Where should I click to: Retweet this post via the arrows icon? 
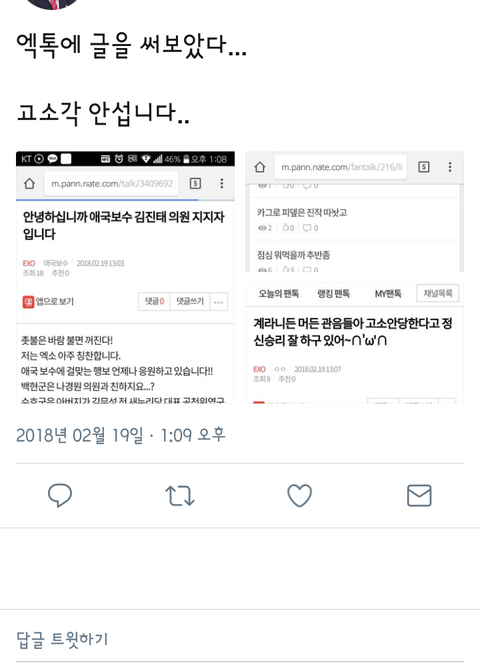point(180,496)
